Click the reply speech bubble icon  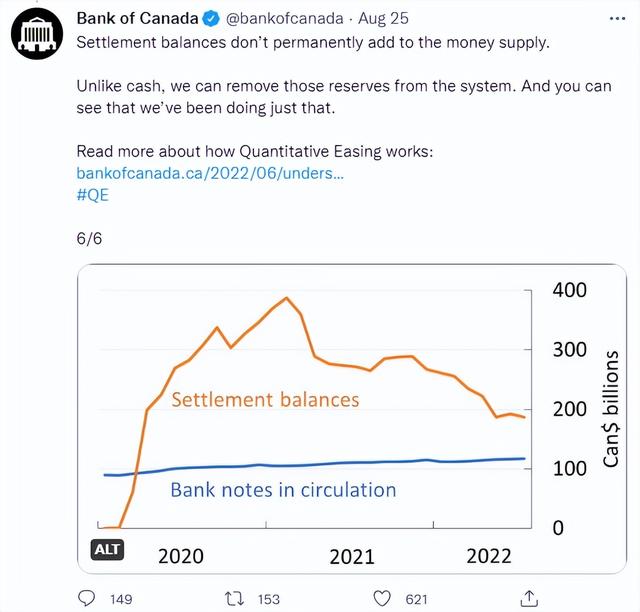(x=87, y=599)
